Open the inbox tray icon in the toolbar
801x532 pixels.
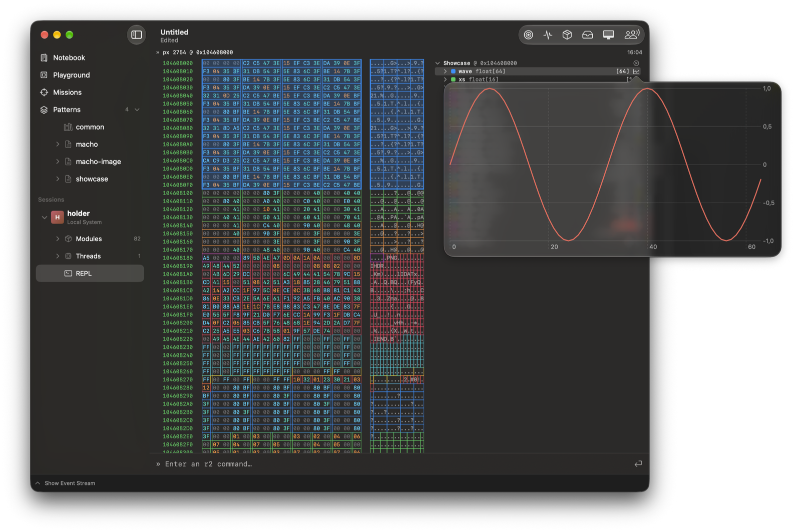click(x=588, y=35)
